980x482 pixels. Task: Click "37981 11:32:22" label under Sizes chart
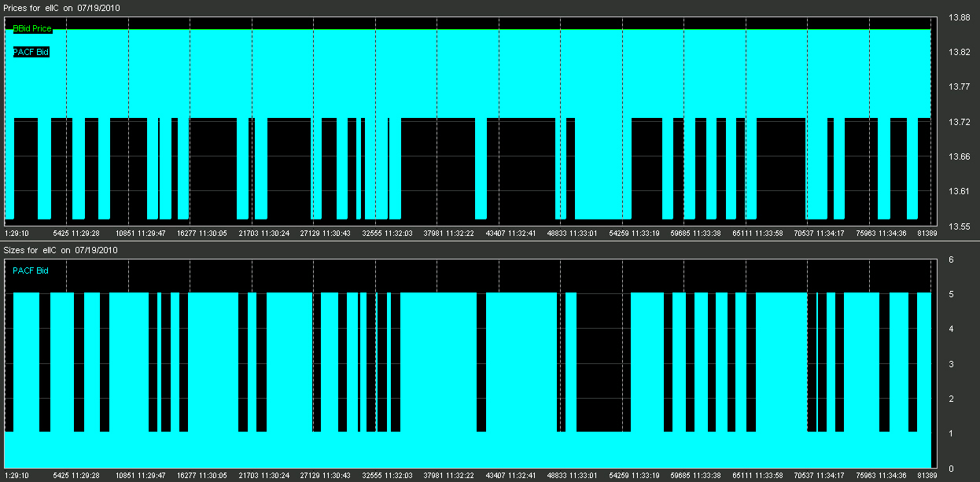pos(449,476)
